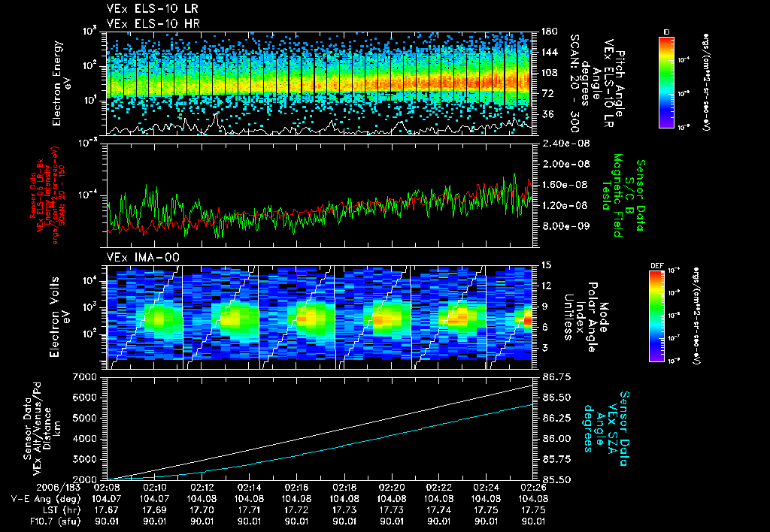The image size is (770, 532).
Task: Click the polar angle index 12 tick
Action: point(546,286)
